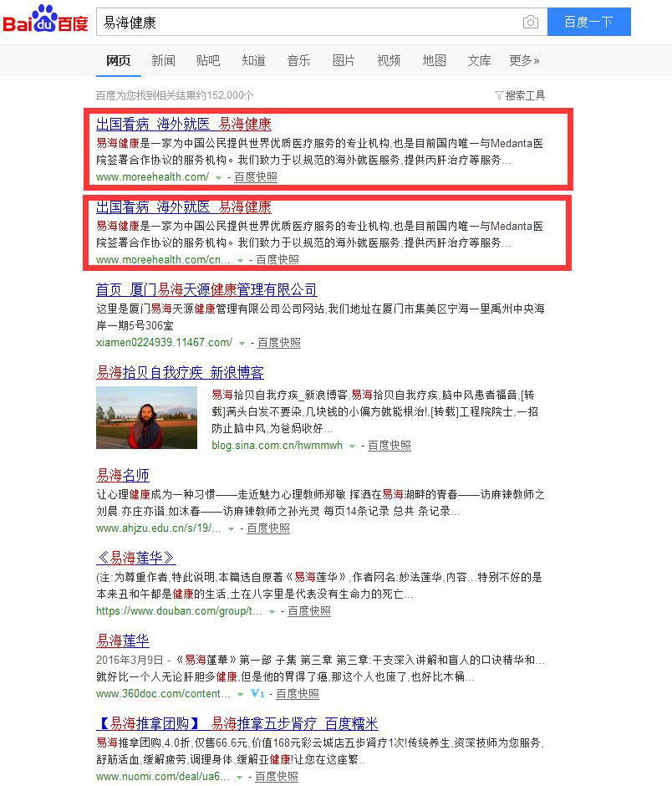Click URL www.moreehealth.com/
This screenshot has height=786, width=672.
pyautogui.click(x=152, y=177)
